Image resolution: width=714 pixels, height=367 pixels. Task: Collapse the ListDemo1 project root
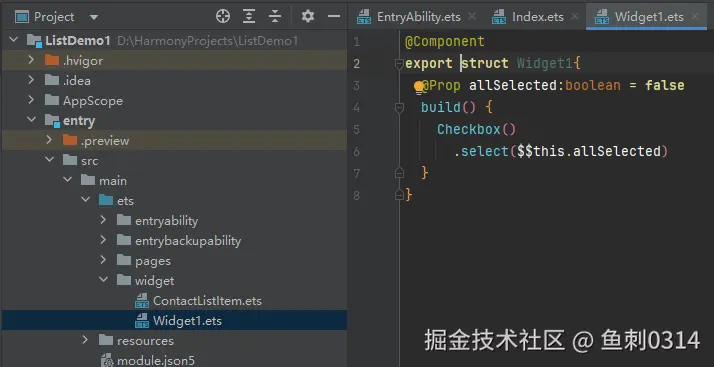point(14,40)
